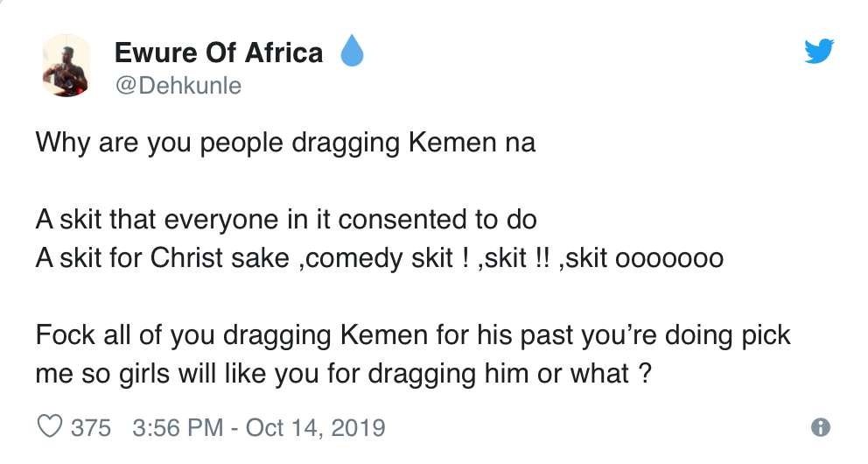Click the 375 likes count
The image size is (868, 464).
coord(90,427)
